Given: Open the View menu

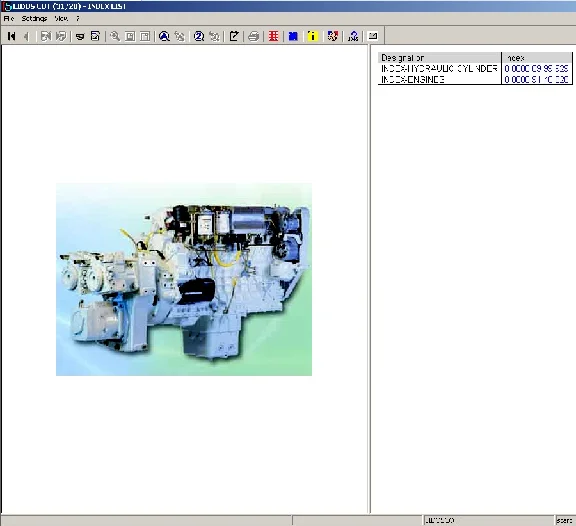Looking at the screenshot, I should click(x=61, y=18).
